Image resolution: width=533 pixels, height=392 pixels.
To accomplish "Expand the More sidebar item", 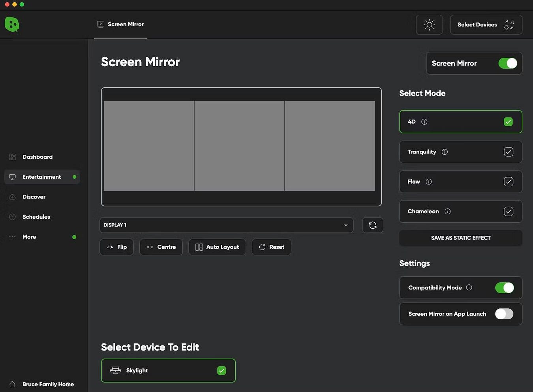I will coord(29,237).
